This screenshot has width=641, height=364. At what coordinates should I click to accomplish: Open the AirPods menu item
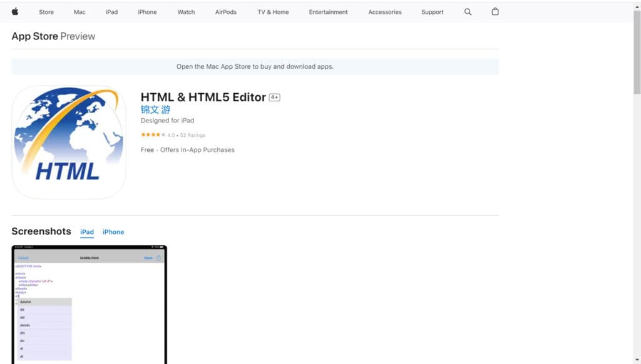(225, 11)
